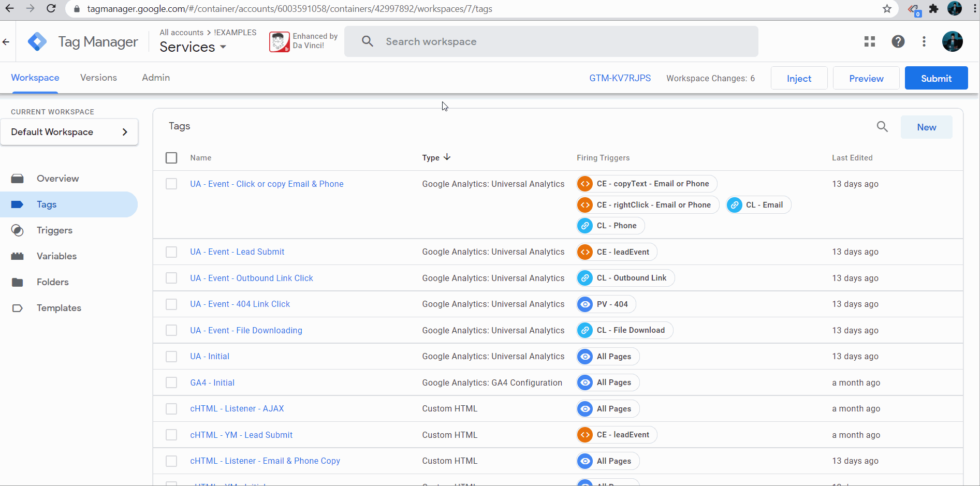Click the Google apps grid icon
Viewport: 980px width, 486px height.
click(x=870, y=41)
